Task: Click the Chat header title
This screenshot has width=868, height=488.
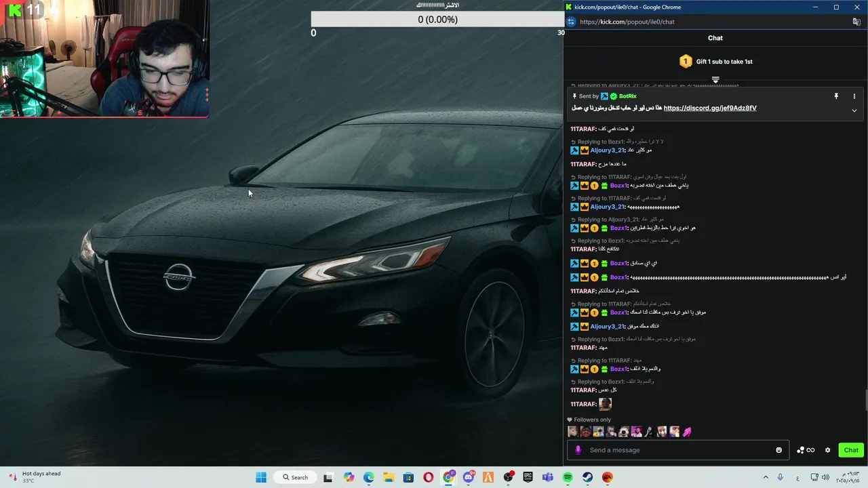Action: point(715,38)
